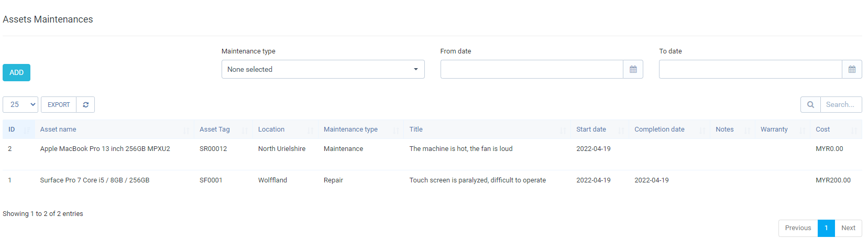Click the search magnifier icon

click(x=810, y=105)
